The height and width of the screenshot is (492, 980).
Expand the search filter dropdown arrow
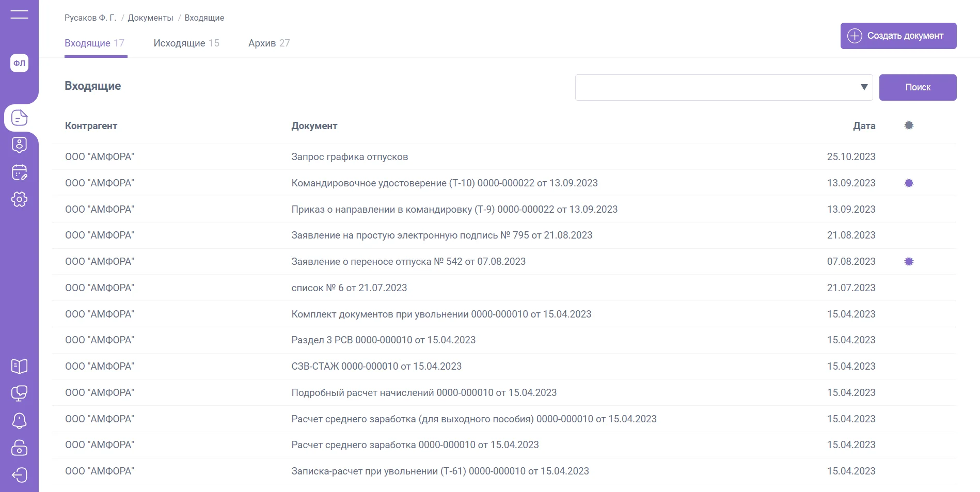864,87
